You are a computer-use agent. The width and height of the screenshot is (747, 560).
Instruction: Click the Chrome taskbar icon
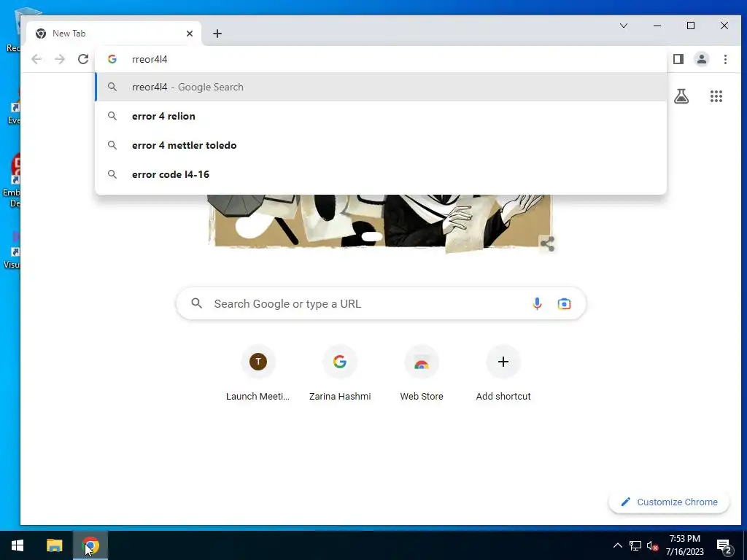tap(90, 545)
